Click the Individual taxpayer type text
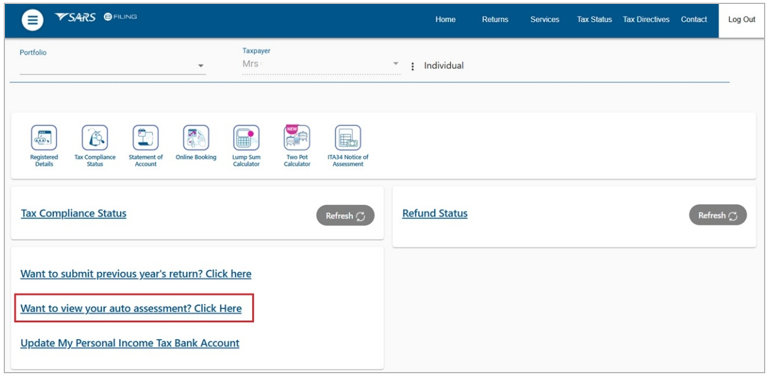Viewport: 770px width, 377px height. (444, 66)
